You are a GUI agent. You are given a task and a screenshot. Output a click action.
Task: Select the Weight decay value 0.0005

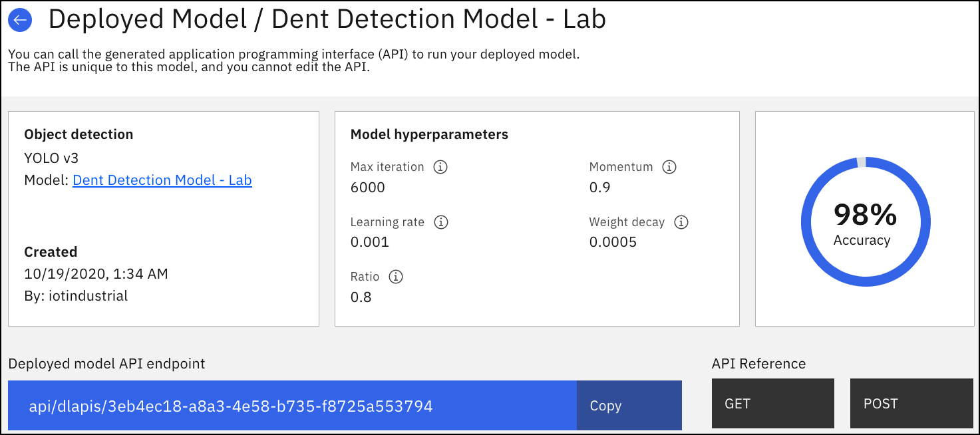[x=613, y=242]
